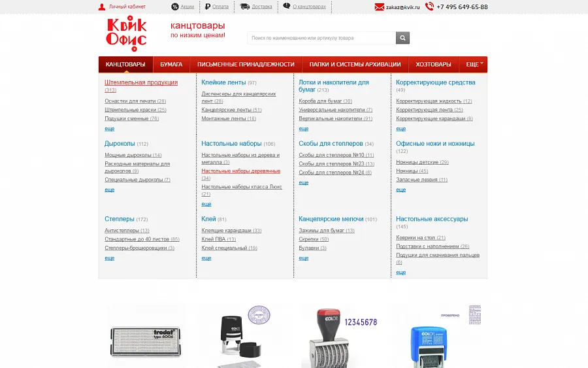This screenshot has width=588, height=368.
Task: Open Оснастки для печати subcategory
Action: click(x=135, y=101)
